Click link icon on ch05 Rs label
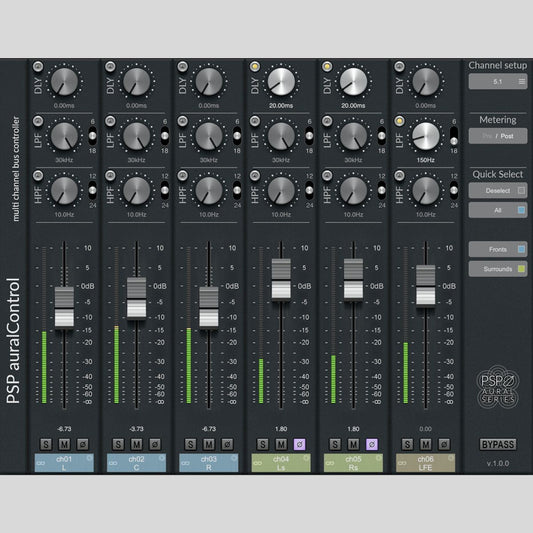The image size is (533, 533). click(330, 463)
